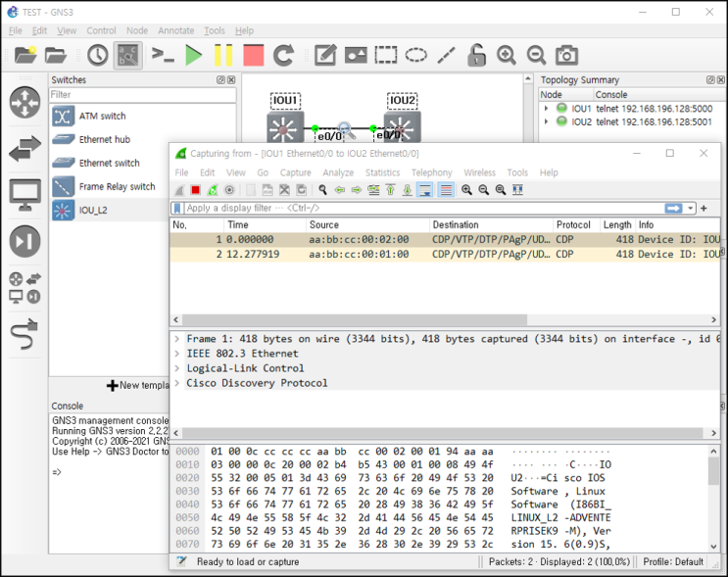Open the GNS3 Control menu
Screen dimensions: 728x577
point(101,30)
